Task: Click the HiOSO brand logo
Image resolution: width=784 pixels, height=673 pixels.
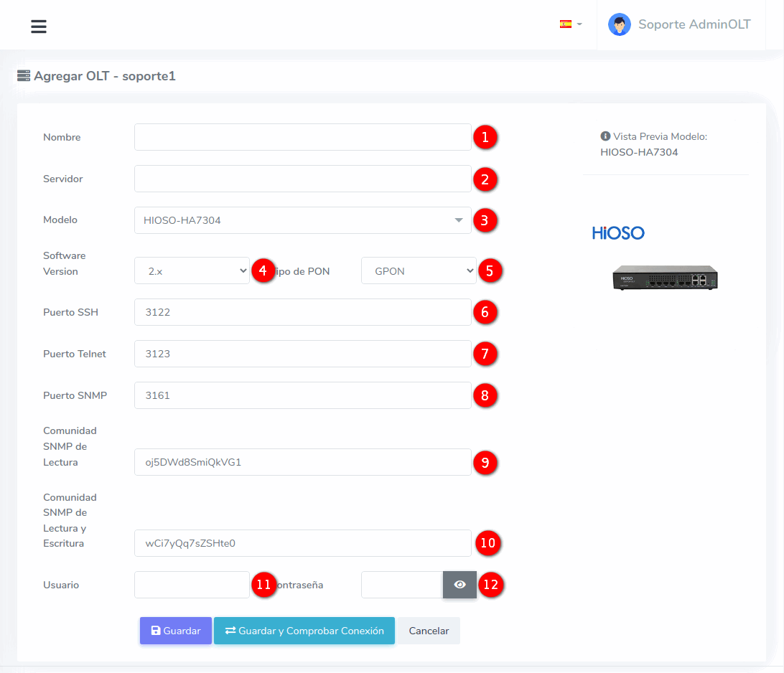Action: pos(618,233)
